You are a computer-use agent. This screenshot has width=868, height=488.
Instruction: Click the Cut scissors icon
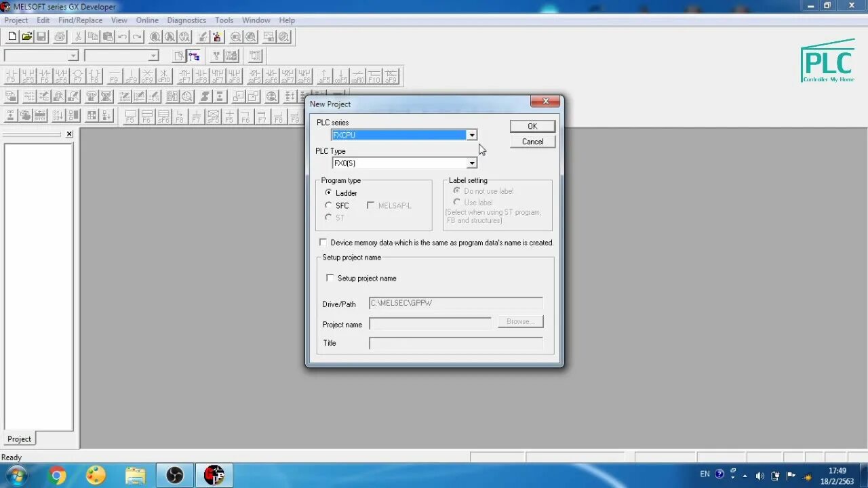pos(78,37)
